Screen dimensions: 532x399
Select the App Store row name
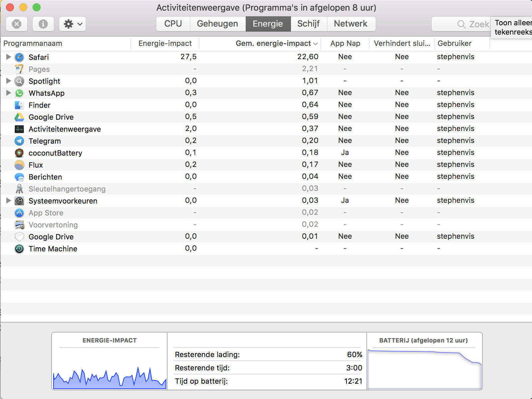pos(46,213)
